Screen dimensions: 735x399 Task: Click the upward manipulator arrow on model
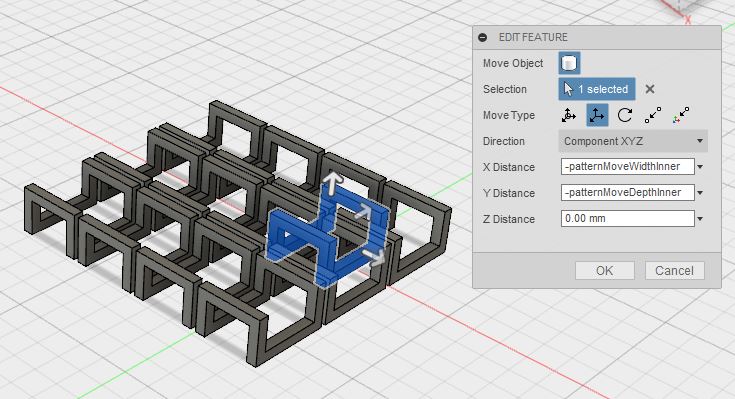pyautogui.click(x=332, y=183)
